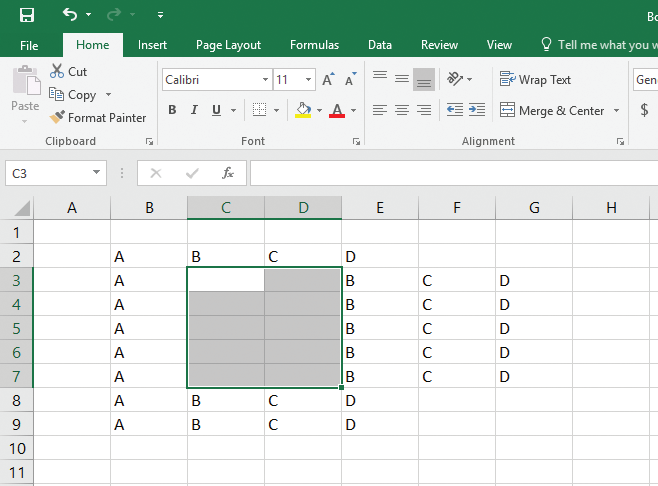Click Decrease Font Size icon

click(x=350, y=79)
